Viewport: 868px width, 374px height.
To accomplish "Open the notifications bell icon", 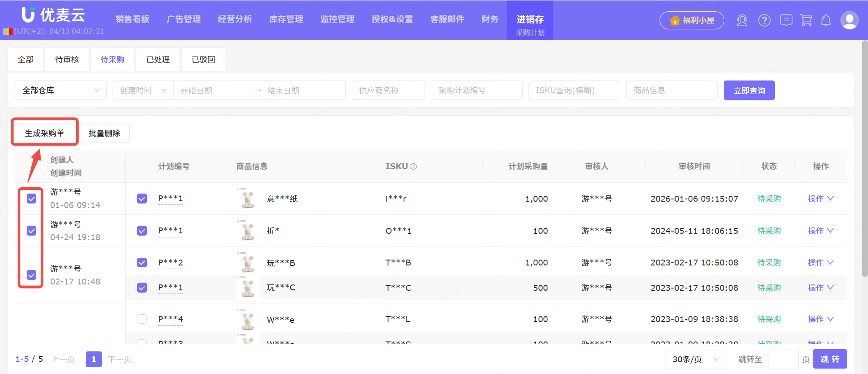I will tap(826, 20).
